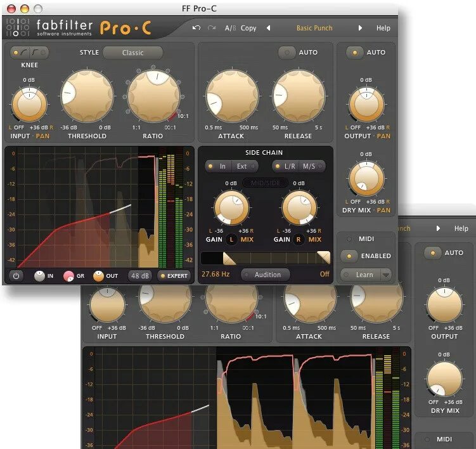This screenshot has width=476, height=449.
Task: Open the 48 dB range selector
Action: 140,276
